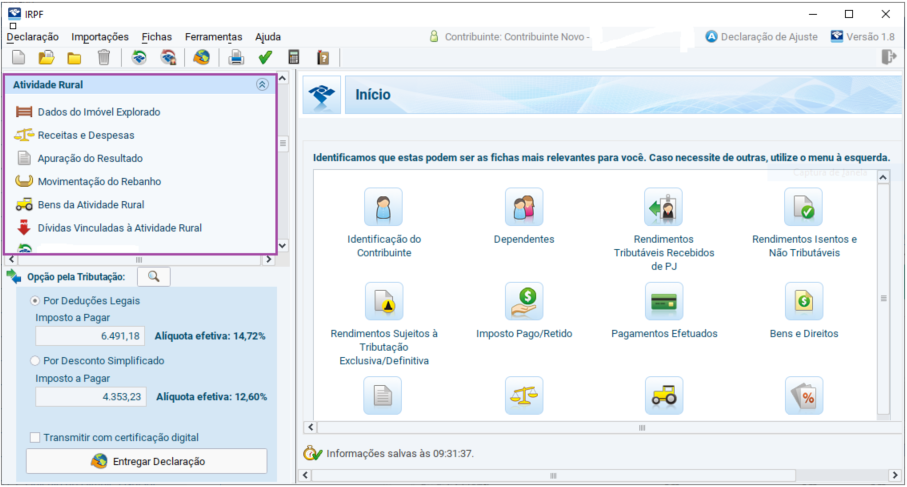
Task: Open the Importações menu
Action: click(x=100, y=36)
